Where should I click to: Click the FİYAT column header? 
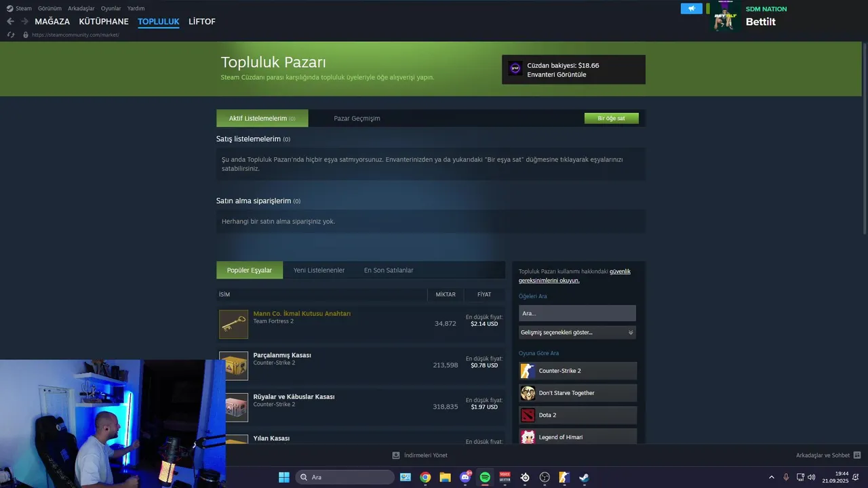point(484,294)
